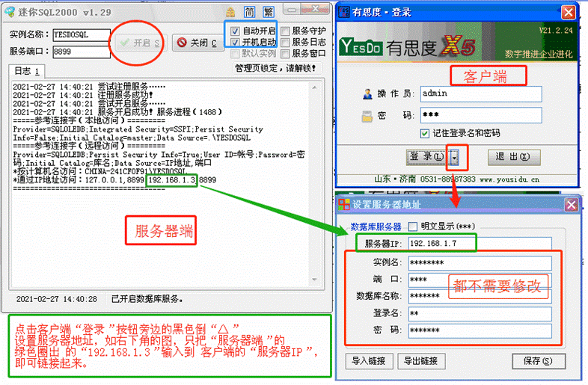This screenshot has width=588, height=385.
Task: Click the 保存(S) save button
Action: 539,361
